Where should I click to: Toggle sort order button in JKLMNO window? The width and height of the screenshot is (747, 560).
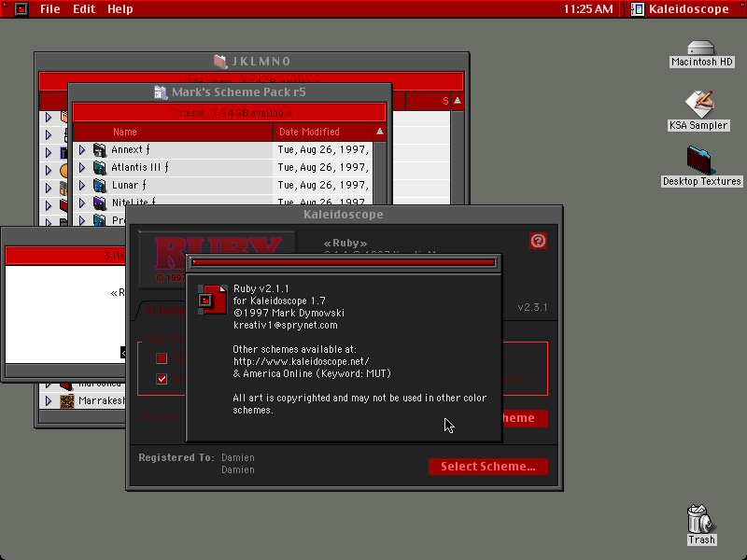(x=458, y=101)
